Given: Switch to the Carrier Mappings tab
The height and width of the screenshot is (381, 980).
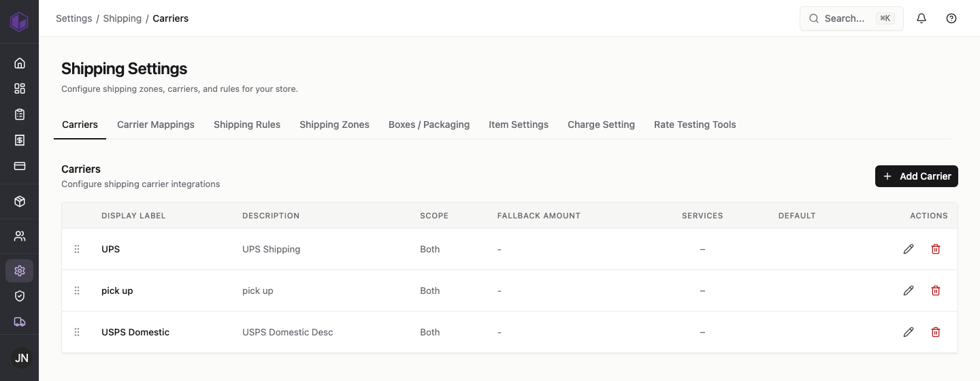Looking at the screenshot, I should click(x=156, y=125).
